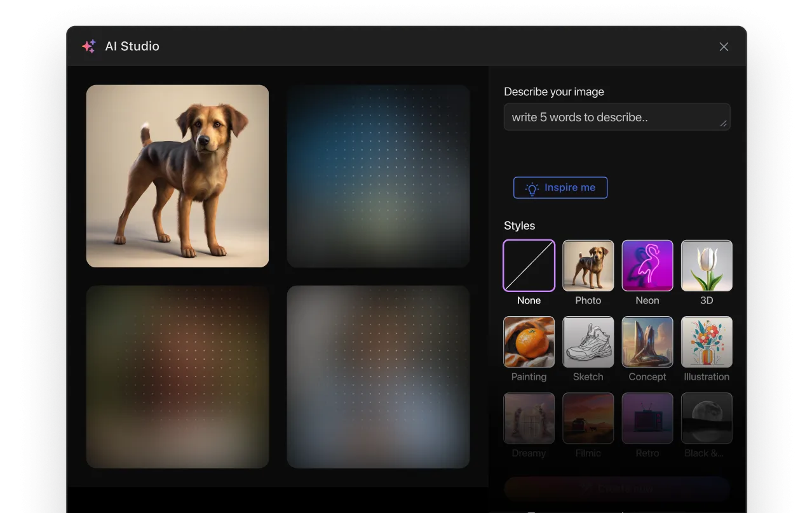The width and height of the screenshot is (812, 513).
Task: Click the Describe your image label
Action: (554, 91)
